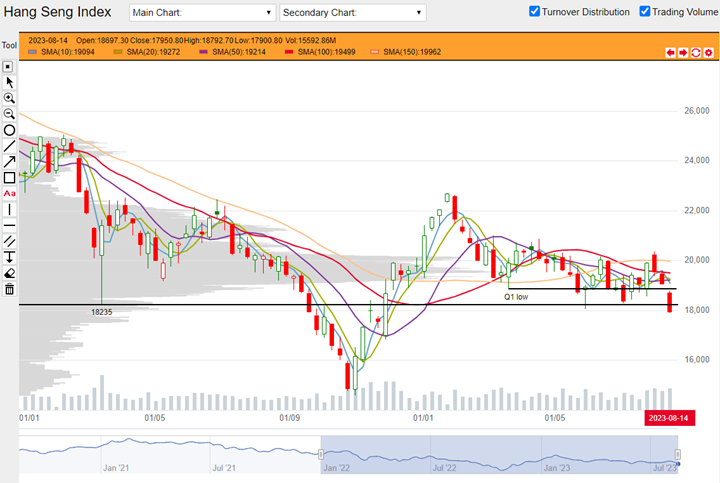This screenshot has height=483, width=720.
Task: Click the 22,000 price axis label
Action: [697, 210]
